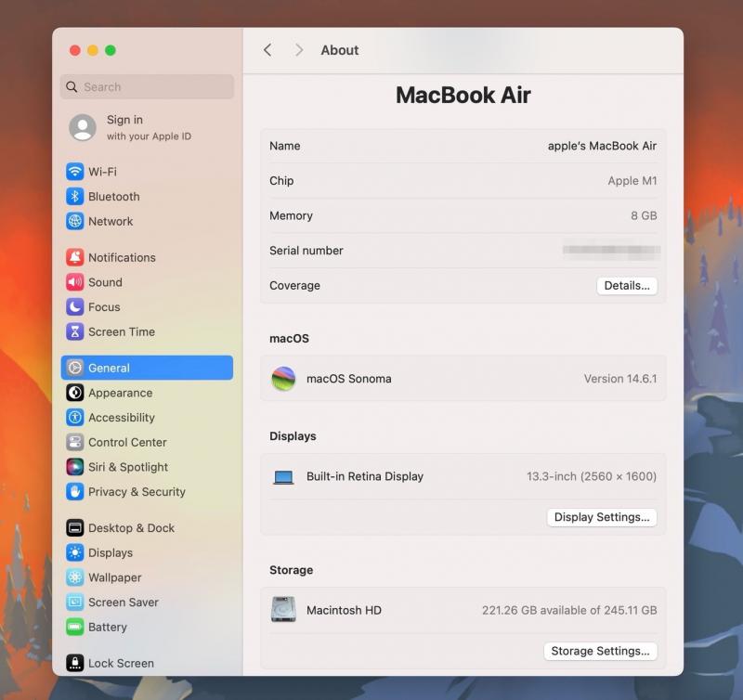
Task: Select the Wallpaper icon
Action: point(75,577)
